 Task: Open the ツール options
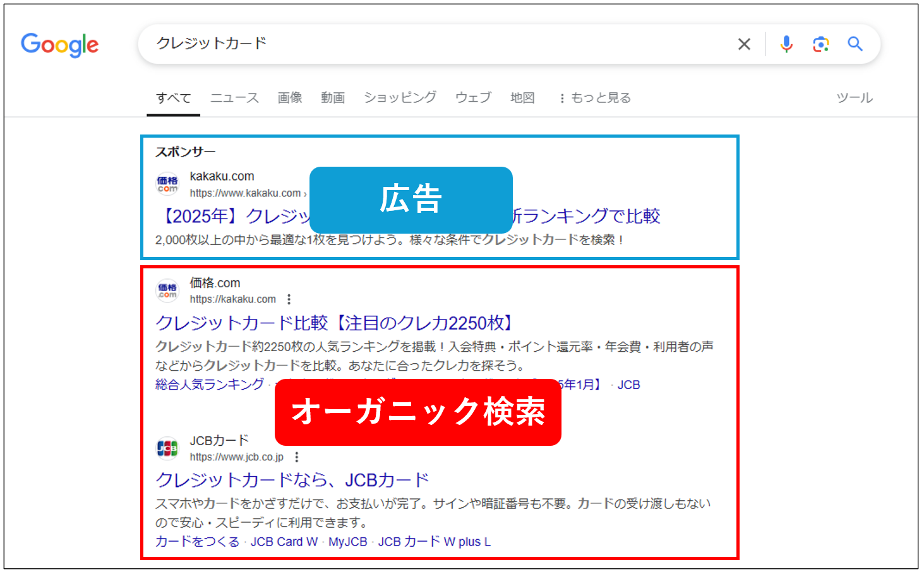[855, 98]
